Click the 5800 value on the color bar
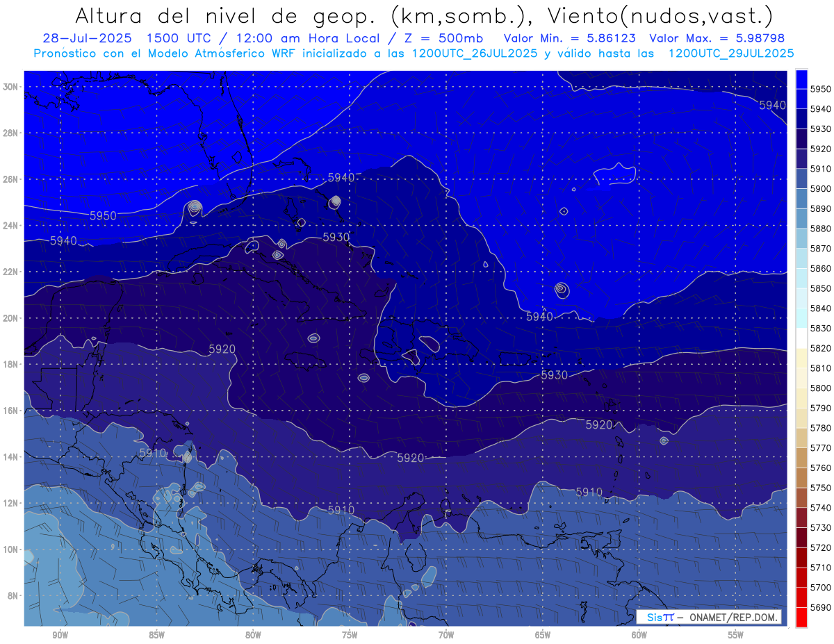This screenshot has width=834, height=644. pos(821,388)
